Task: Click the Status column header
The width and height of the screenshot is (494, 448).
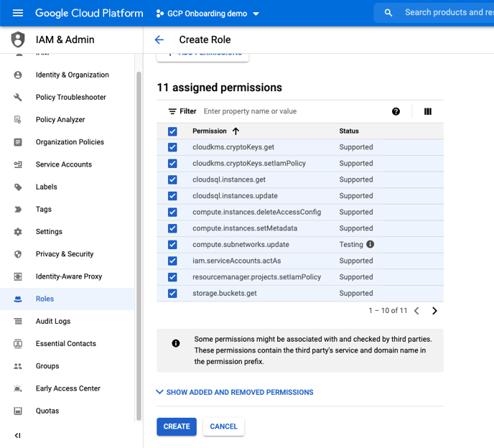Action: (x=349, y=131)
